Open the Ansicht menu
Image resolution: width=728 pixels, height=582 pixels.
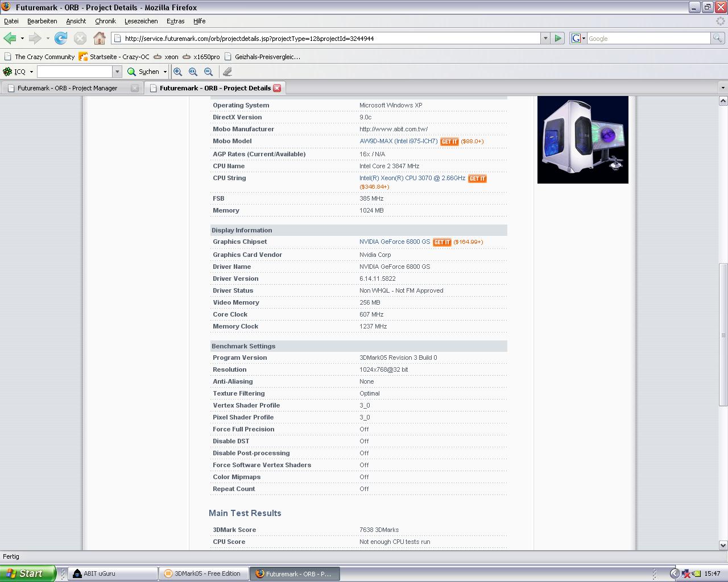(x=76, y=21)
